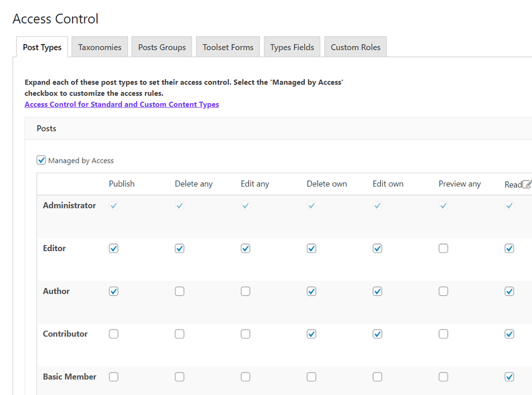Toggle the Managed by Access checkbox
The width and height of the screenshot is (532, 395).
[41, 160]
